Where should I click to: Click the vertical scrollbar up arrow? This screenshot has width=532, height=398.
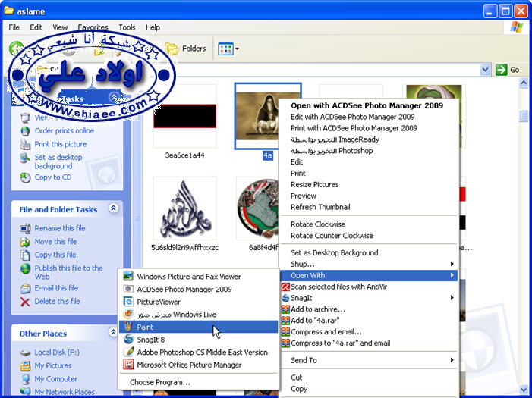coord(524,83)
